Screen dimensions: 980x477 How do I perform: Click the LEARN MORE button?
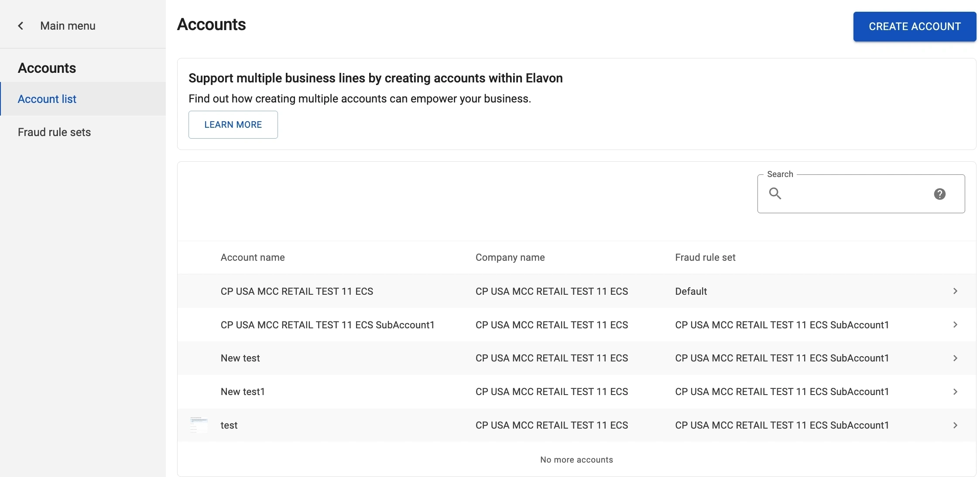[x=233, y=125]
